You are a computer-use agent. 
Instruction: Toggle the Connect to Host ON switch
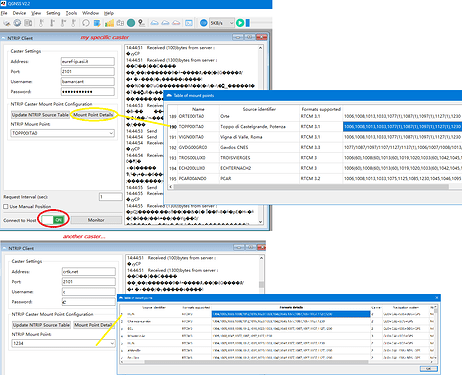coord(53,220)
